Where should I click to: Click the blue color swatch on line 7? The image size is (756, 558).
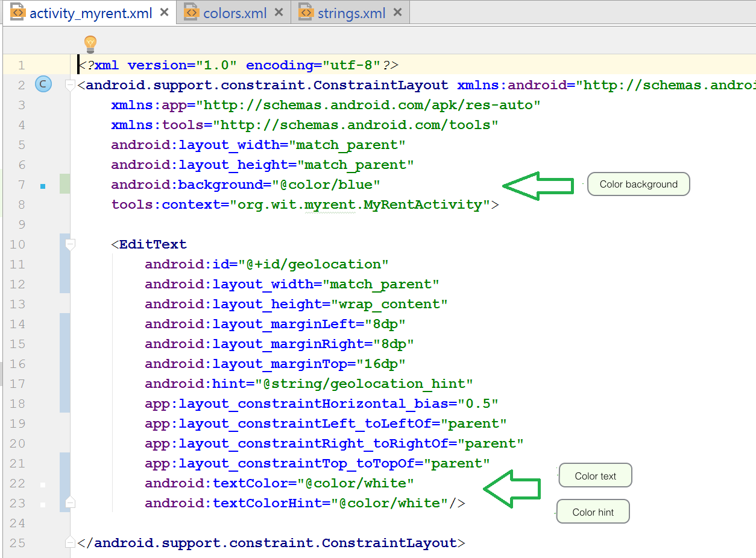coord(43,186)
